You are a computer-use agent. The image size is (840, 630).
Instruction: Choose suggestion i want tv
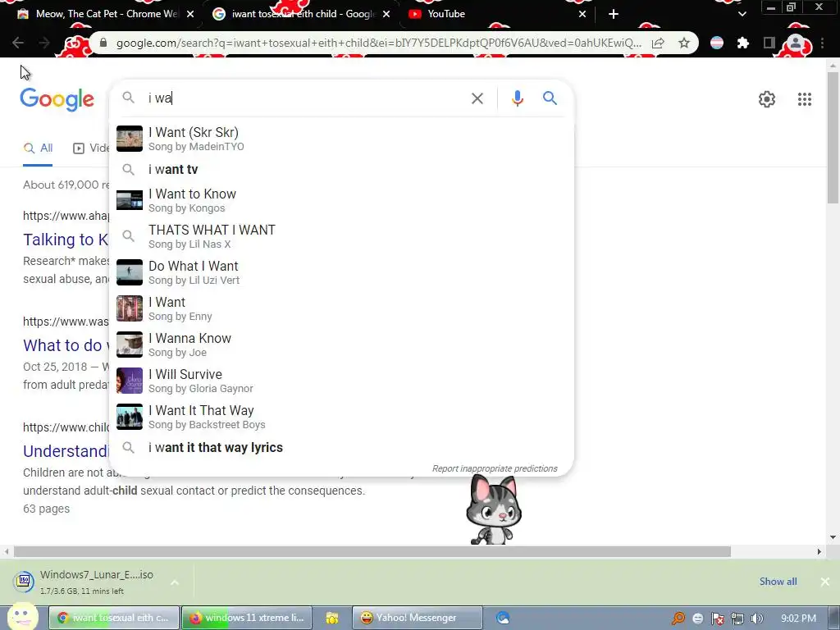[341, 169]
